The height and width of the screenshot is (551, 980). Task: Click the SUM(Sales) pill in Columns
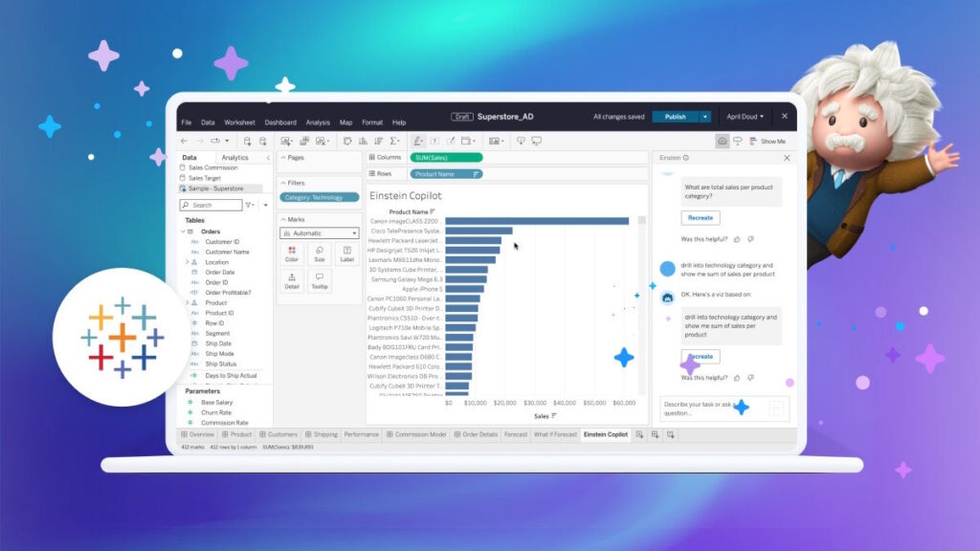[446, 158]
